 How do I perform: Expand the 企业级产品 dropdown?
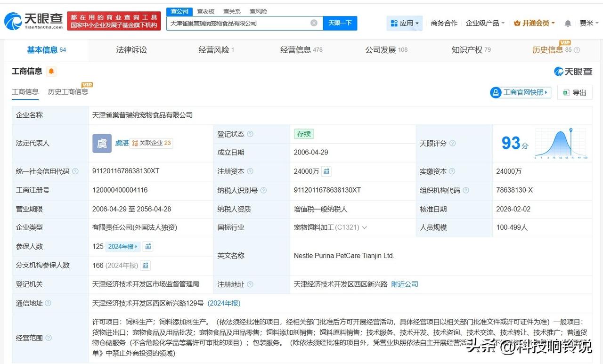[x=485, y=23]
